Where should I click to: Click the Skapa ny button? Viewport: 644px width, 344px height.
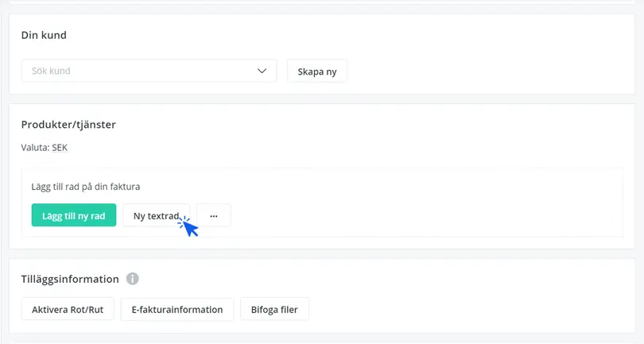pyautogui.click(x=317, y=72)
